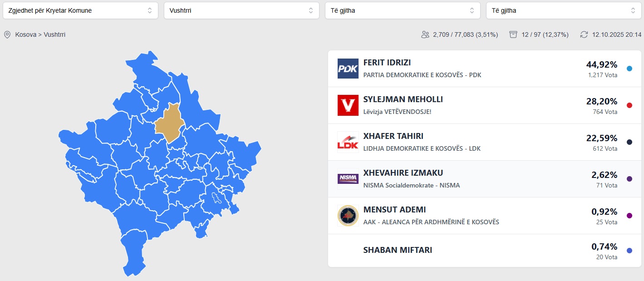Click the refresh timestamp icon
The image size is (644, 281).
[x=584, y=35]
